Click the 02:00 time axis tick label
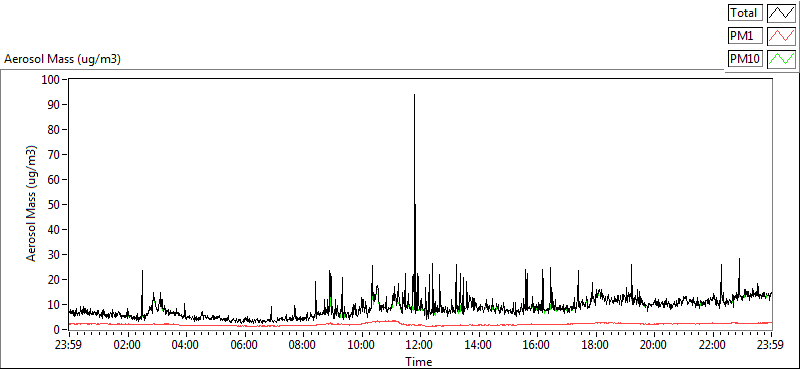 (x=127, y=344)
